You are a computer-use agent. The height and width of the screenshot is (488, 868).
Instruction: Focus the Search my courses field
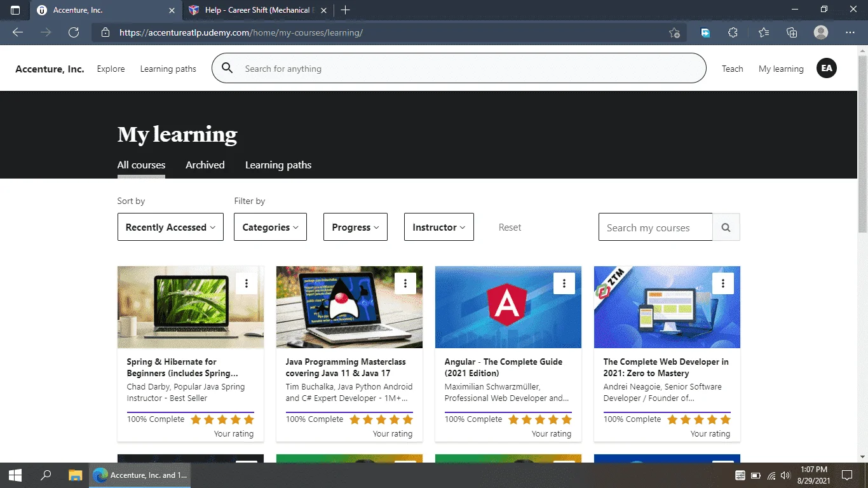[656, 227]
